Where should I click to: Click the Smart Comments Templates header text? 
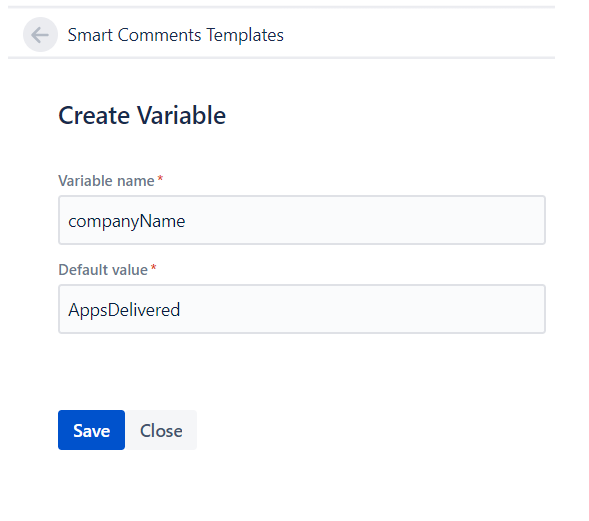point(175,35)
